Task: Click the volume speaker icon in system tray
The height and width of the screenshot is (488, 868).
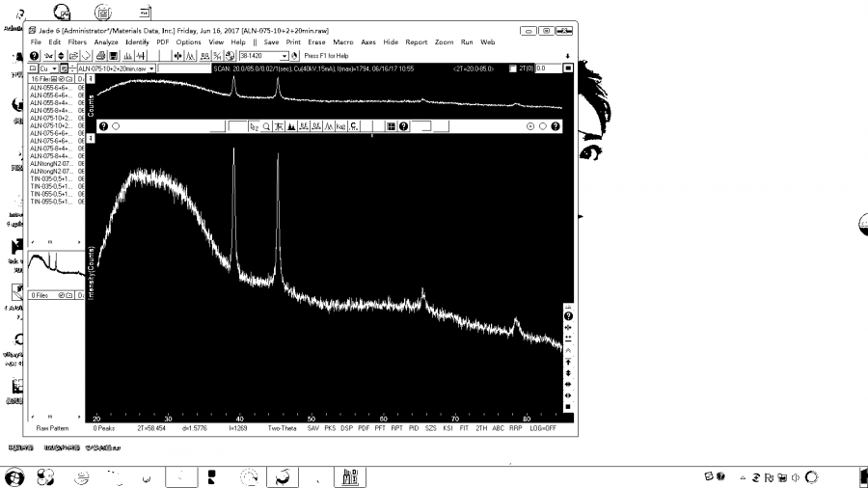Action: tap(796, 477)
